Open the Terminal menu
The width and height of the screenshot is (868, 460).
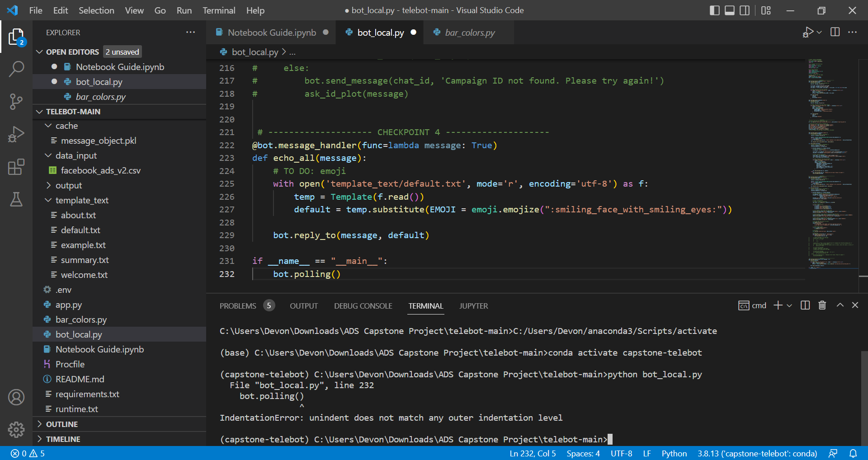[x=218, y=10]
